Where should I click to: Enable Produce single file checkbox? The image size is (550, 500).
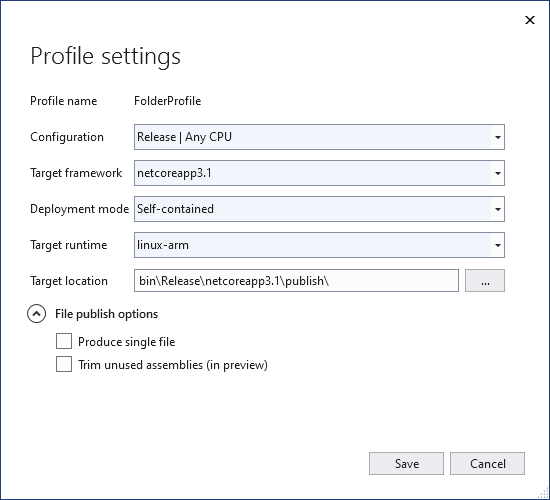pos(64,341)
